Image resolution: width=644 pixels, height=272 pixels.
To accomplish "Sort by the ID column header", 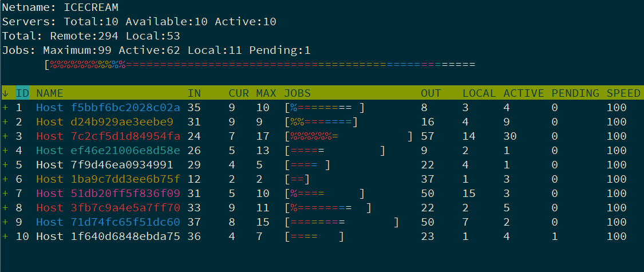I will point(22,93).
